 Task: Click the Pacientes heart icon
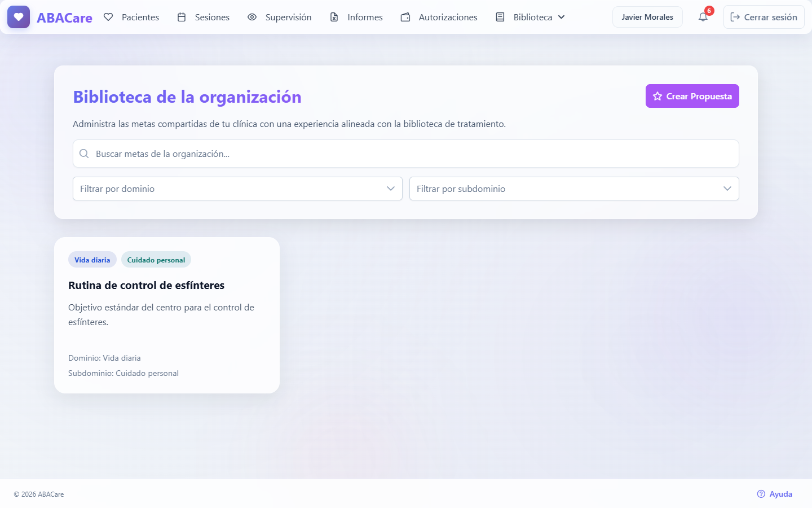tap(108, 17)
